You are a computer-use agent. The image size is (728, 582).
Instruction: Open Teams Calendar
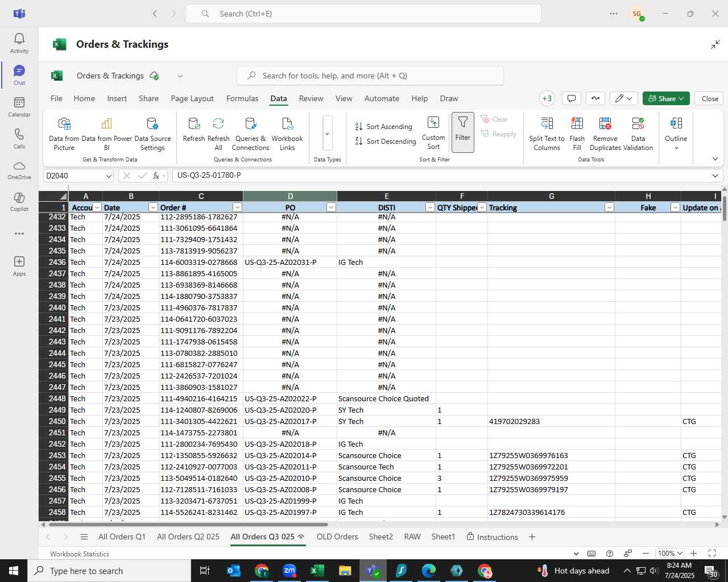point(19,107)
